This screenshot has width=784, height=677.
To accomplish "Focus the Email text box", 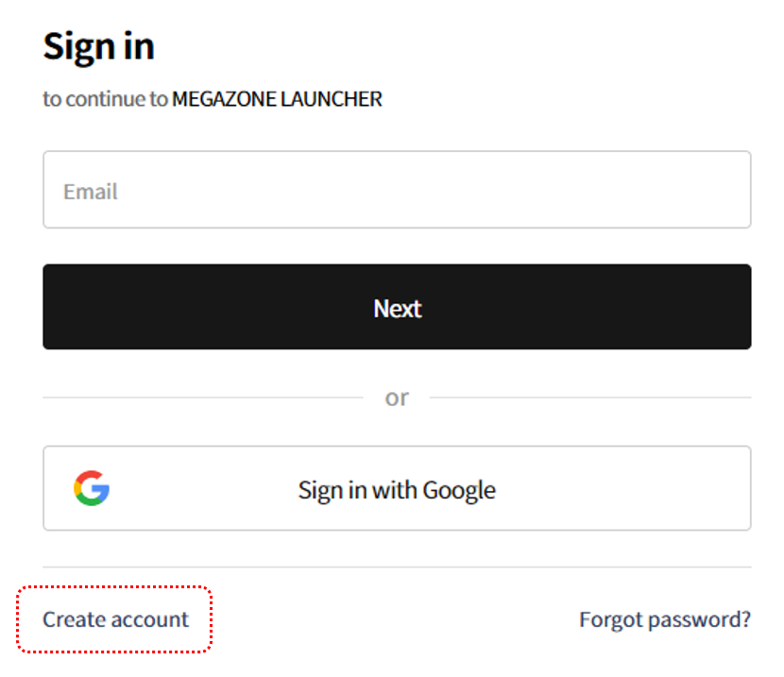I will (x=397, y=190).
